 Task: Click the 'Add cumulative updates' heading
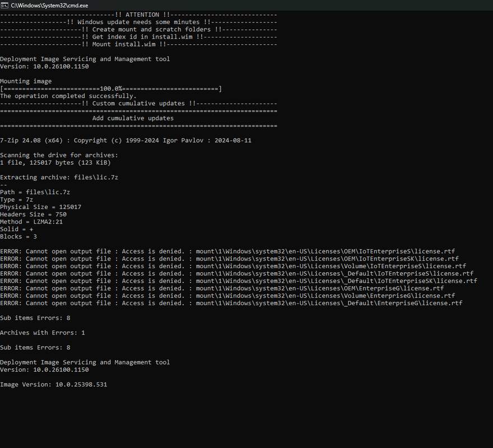click(133, 118)
